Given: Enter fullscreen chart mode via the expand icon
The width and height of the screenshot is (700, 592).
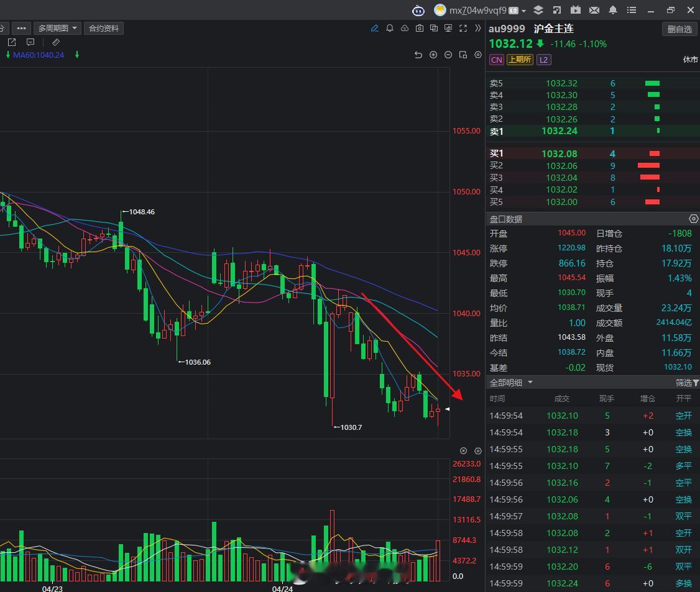Looking at the screenshot, I should click(463, 28).
